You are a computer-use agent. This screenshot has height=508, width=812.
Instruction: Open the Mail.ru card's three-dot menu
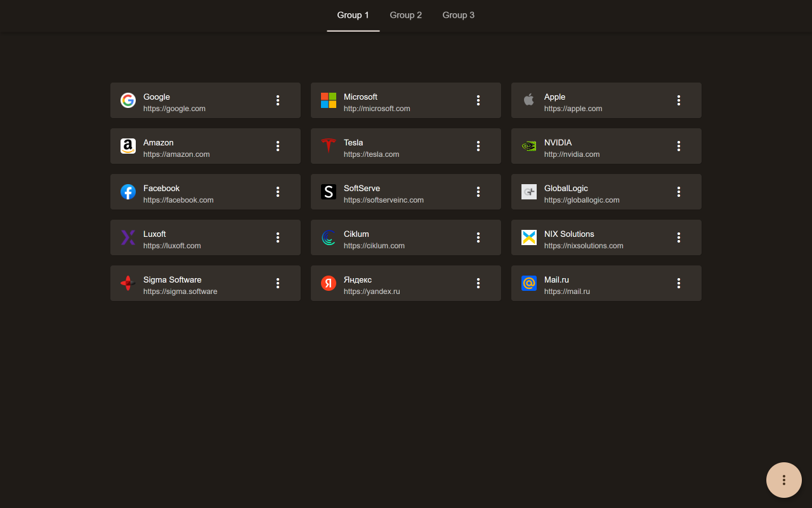tap(679, 283)
